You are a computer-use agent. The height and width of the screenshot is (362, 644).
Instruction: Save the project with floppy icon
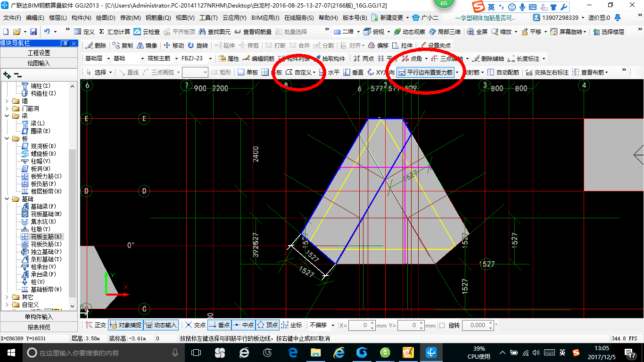click(33, 32)
